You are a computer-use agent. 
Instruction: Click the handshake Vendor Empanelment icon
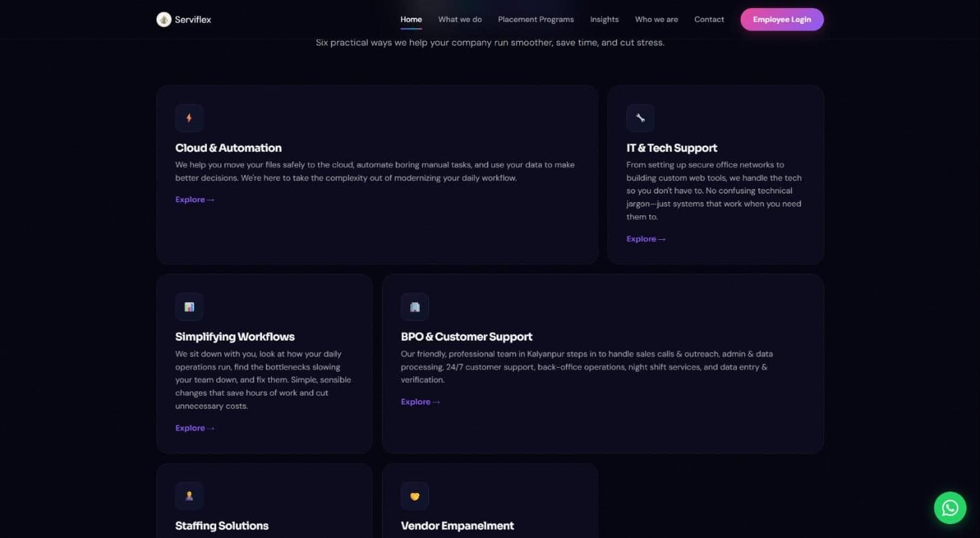(x=415, y=496)
